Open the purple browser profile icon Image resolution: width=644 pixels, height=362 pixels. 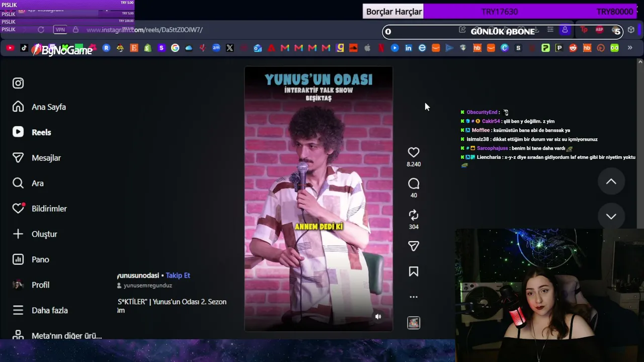pos(565,30)
